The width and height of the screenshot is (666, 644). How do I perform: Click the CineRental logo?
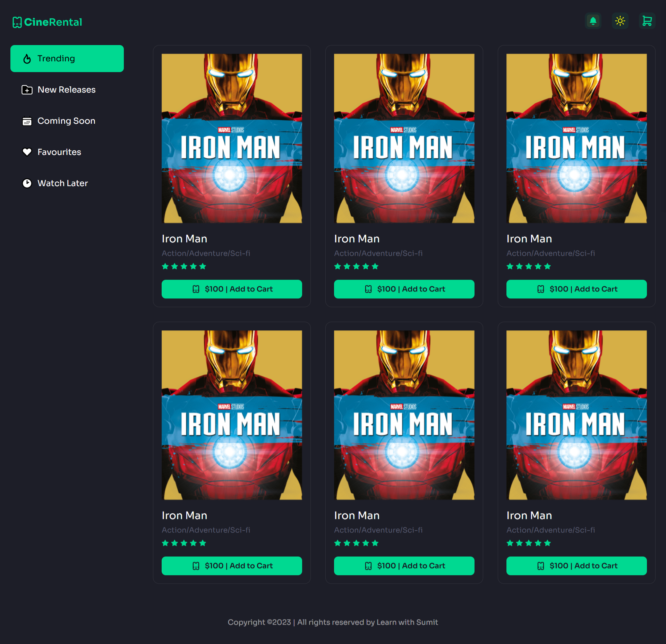pyautogui.click(x=47, y=22)
